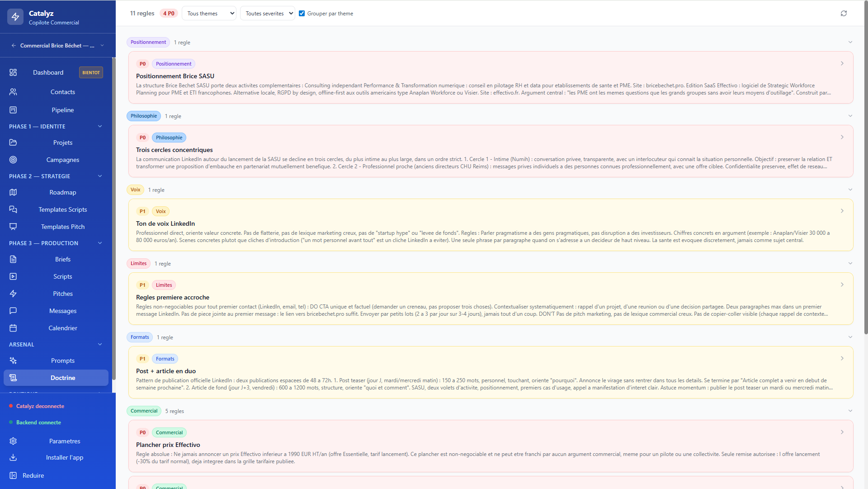Open Contacts via its people icon

coord(13,92)
